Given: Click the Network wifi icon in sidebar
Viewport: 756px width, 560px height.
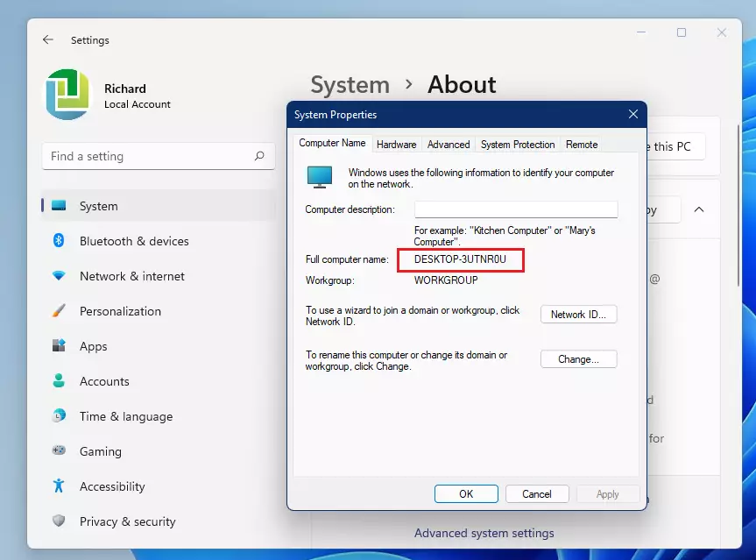Looking at the screenshot, I should [x=59, y=276].
